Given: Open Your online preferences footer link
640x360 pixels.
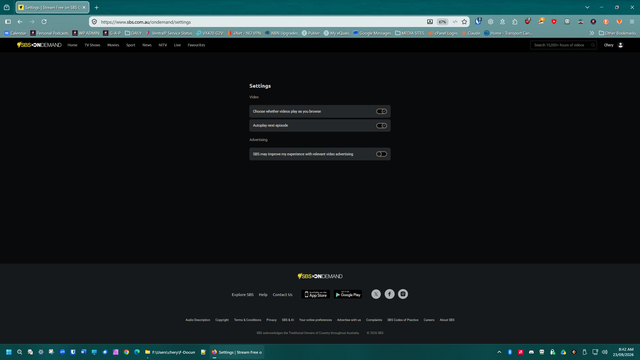Looking at the screenshot, I should coord(316,320).
